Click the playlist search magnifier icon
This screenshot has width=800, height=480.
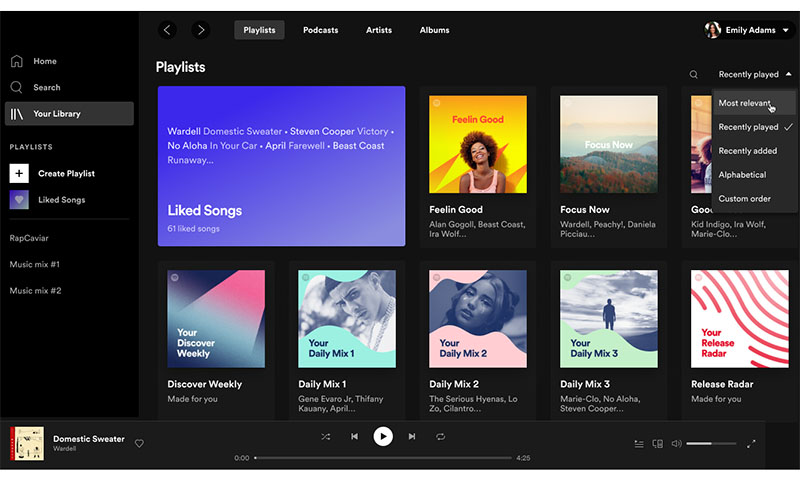click(x=693, y=74)
